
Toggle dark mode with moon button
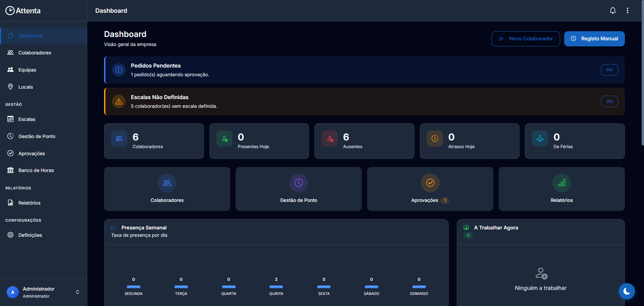627,291
